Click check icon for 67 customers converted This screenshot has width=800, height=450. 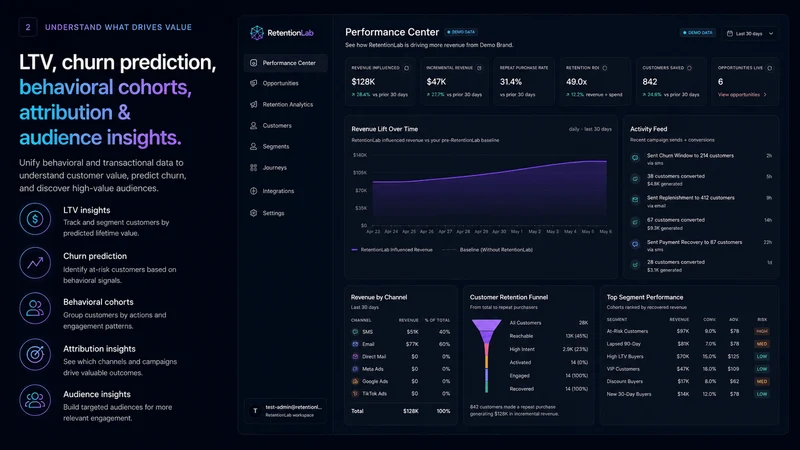coord(635,222)
